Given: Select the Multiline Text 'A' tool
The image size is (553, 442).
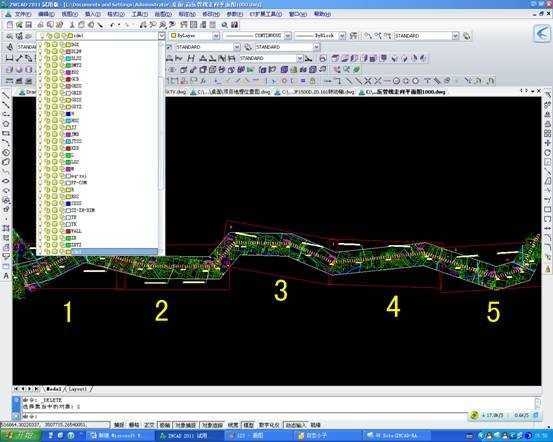Looking at the screenshot, I should click(6, 276).
